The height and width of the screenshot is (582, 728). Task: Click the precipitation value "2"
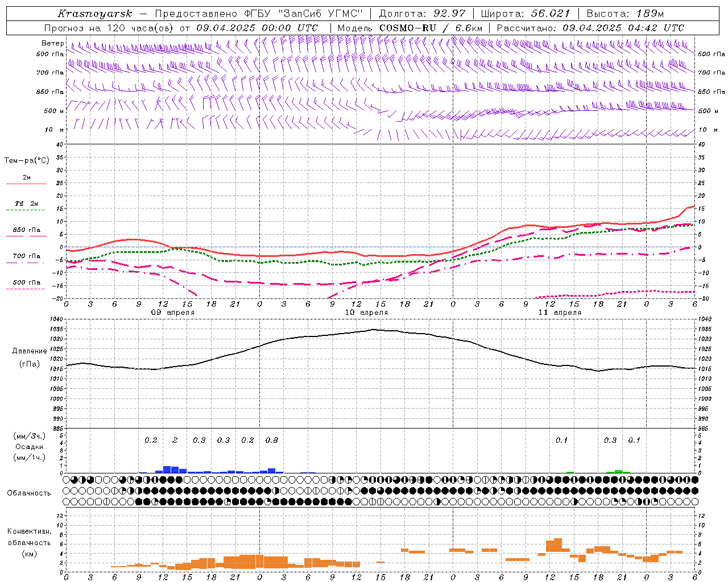click(x=175, y=440)
